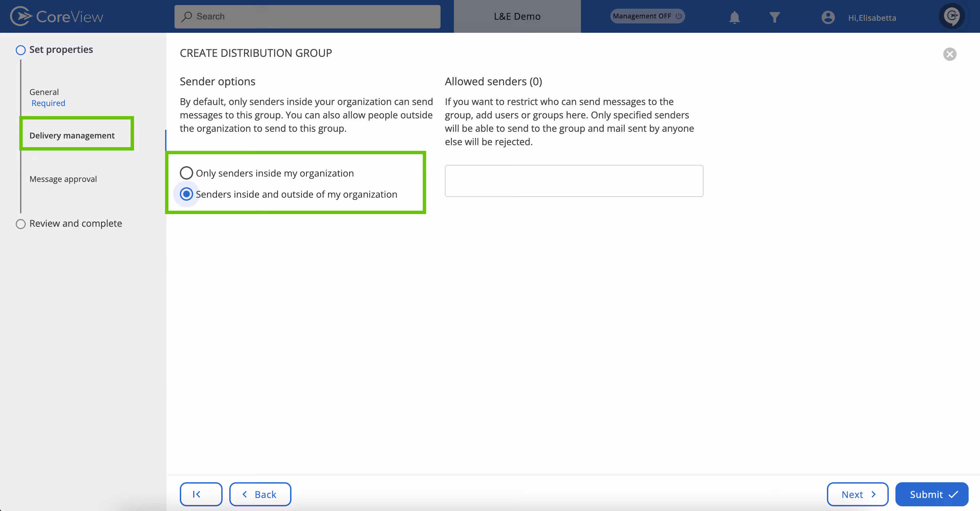Open the user profile avatar icon

point(828,17)
